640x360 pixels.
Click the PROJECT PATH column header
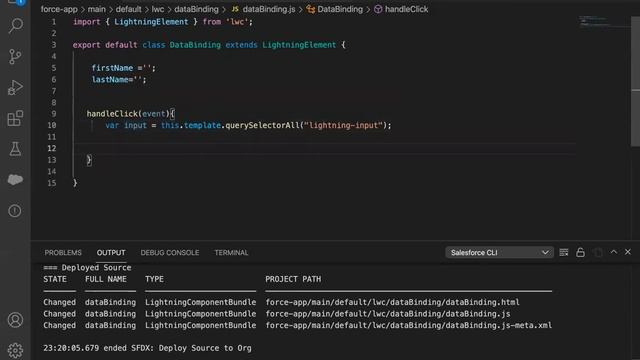pyautogui.click(x=293, y=279)
